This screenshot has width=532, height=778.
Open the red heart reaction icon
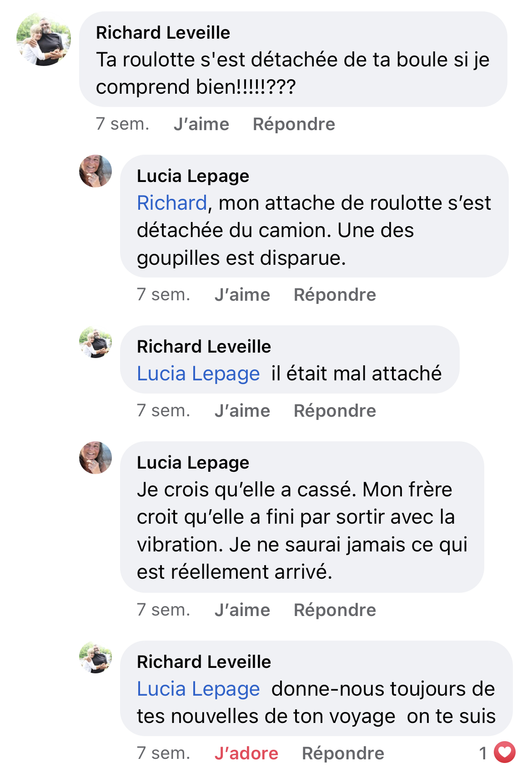click(x=505, y=753)
